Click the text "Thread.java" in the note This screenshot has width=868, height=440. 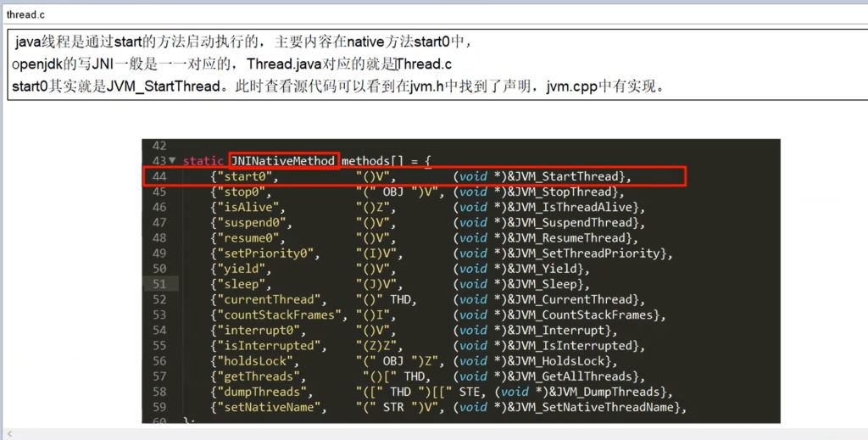[284, 64]
